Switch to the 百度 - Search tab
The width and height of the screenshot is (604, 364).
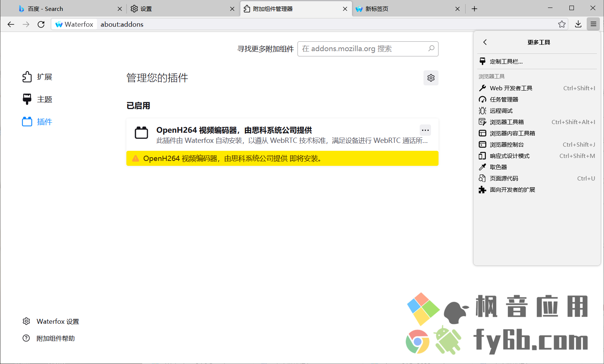pos(70,9)
